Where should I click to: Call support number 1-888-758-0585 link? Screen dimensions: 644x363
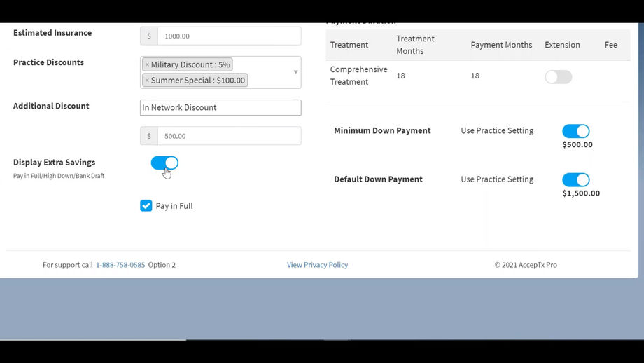tap(120, 265)
